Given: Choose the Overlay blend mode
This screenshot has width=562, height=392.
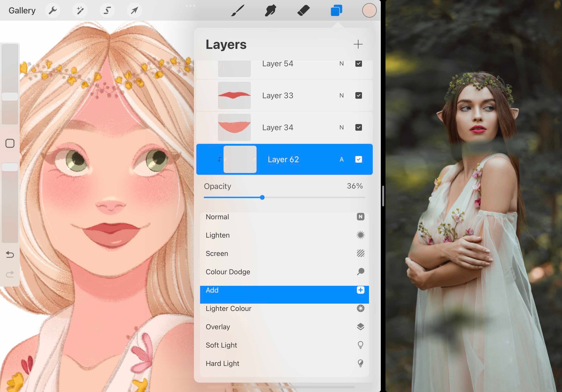Looking at the screenshot, I should point(284,327).
